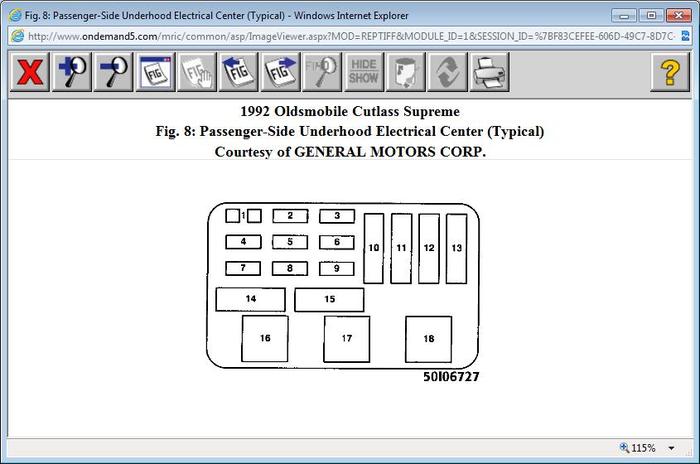
Task: Click the 115% zoom level button
Action: tap(638, 448)
